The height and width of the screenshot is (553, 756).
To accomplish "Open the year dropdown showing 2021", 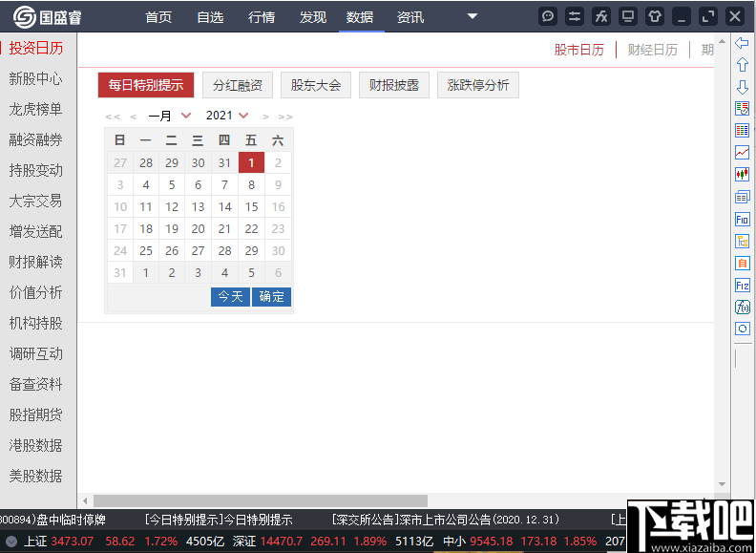I will point(227,116).
